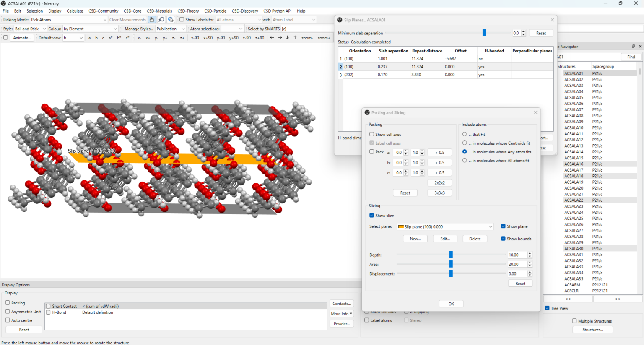This screenshot has height=346, width=644.
Task: Enable the Packing checkbox in Display Options
Action: pyautogui.click(x=7, y=303)
